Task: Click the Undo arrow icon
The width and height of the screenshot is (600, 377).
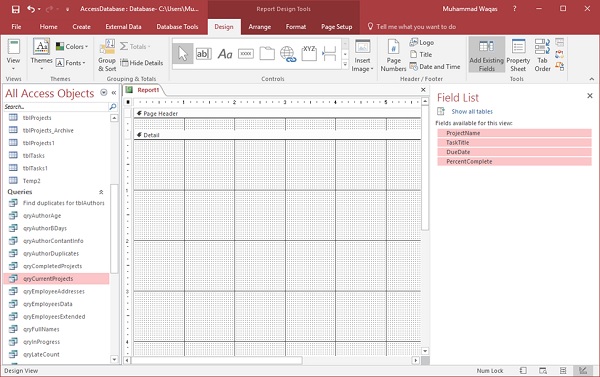Action: [31, 9]
